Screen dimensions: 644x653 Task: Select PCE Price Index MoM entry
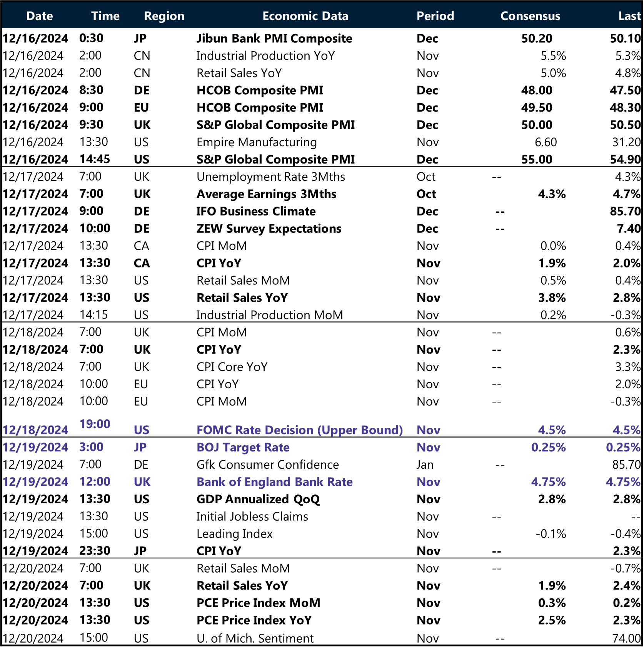[258, 603]
